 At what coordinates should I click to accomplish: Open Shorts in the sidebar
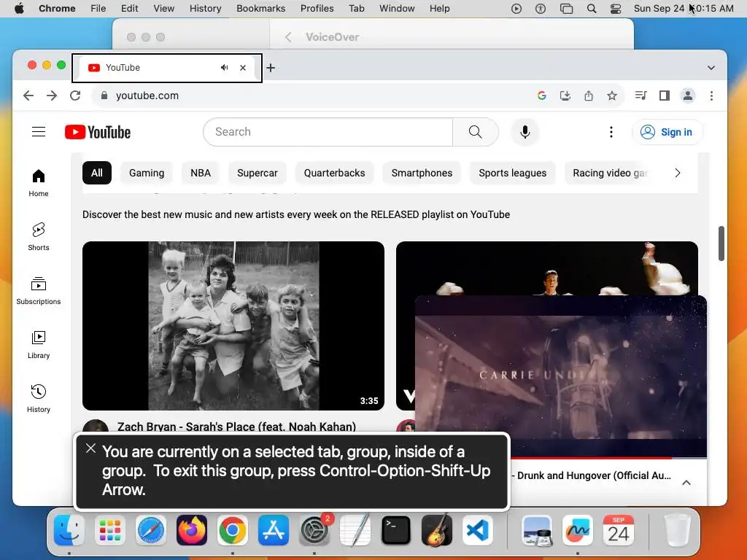point(39,237)
